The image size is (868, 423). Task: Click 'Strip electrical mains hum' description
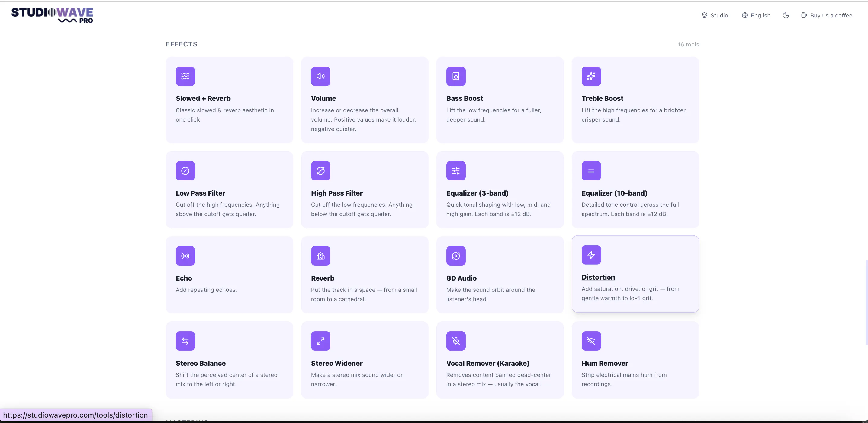point(624,380)
